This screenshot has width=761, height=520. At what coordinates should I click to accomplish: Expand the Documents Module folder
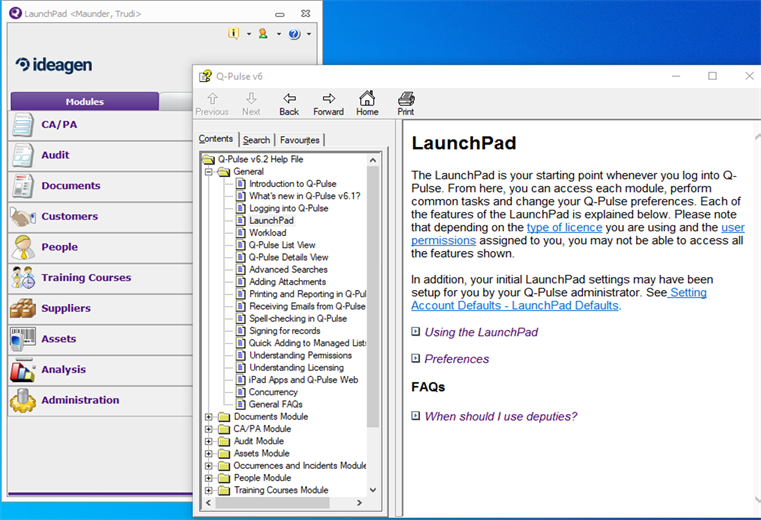coord(209,417)
